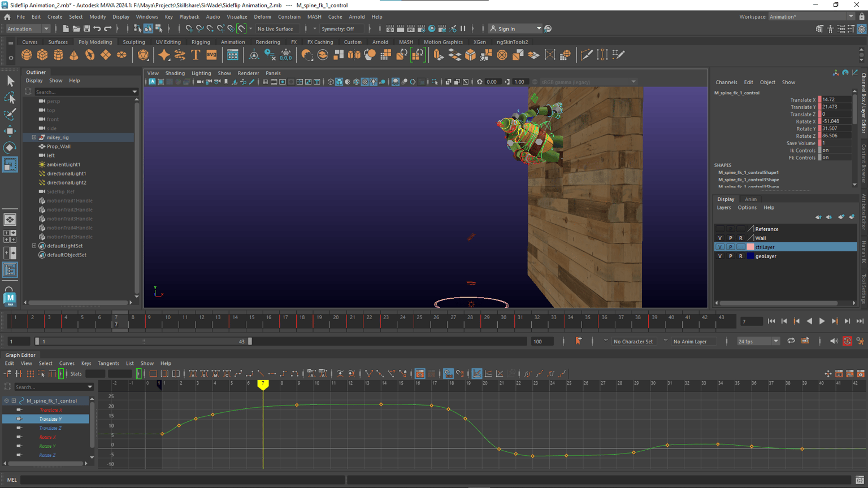Click the Maya home icon

pyautogui.click(x=7, y=17)
